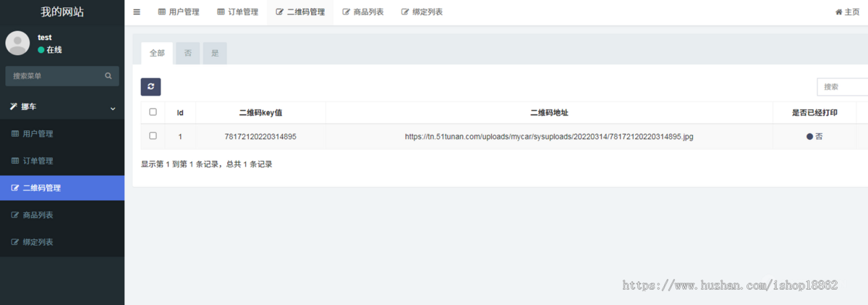Select the 否 filter tab
This screenshot has width=868, height=305.
[187, 53]
